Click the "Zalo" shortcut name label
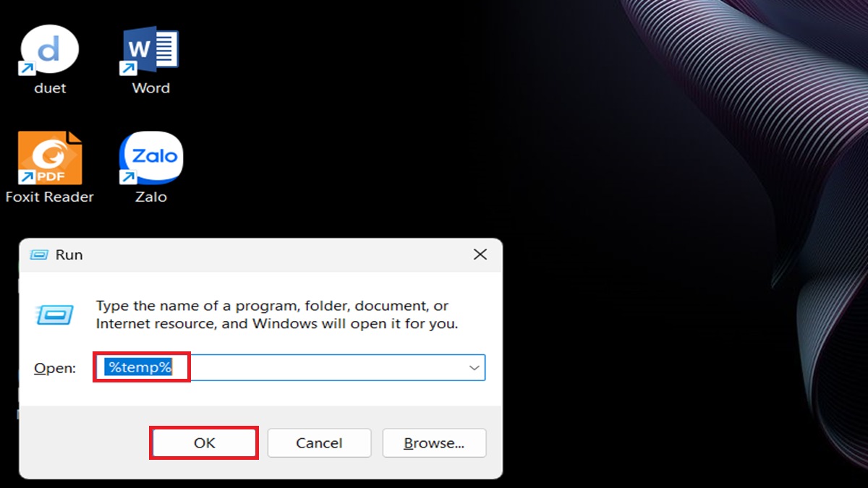The image size is (868, 488). [150, 197]
